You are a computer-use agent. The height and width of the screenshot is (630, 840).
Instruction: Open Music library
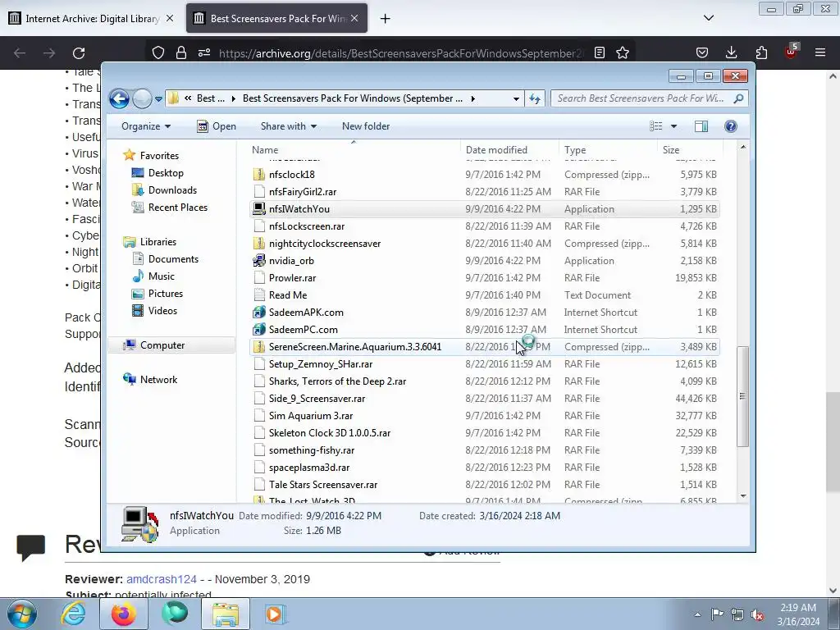click(162, 276)
